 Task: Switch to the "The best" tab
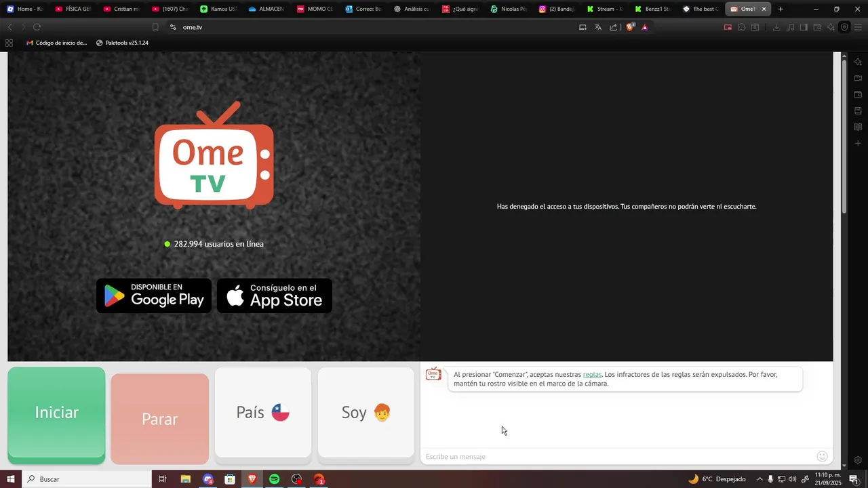701,9
